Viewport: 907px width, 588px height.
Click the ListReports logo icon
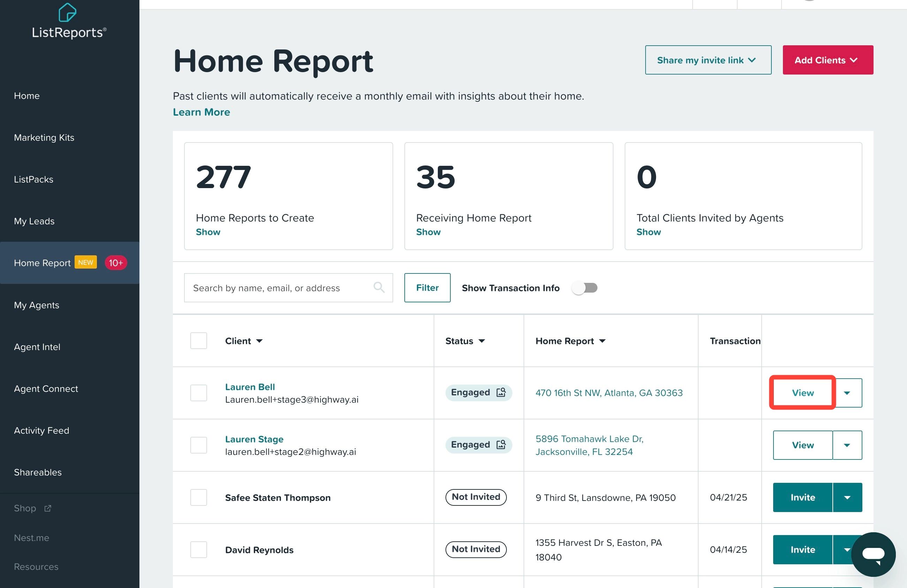click(x=68, y=12)
